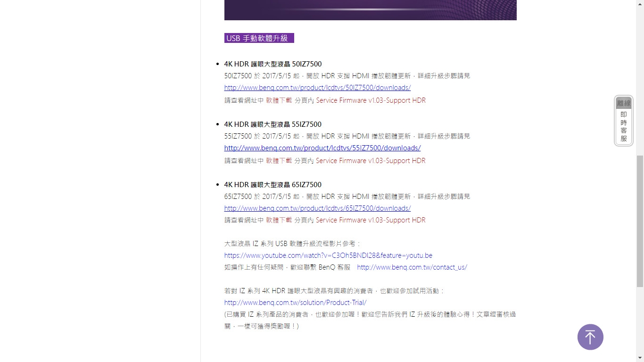Click Service Firmware v1.03 text under 50IZ7500
This screenshot has width=644, height=362.
click(x=371, y=100)
